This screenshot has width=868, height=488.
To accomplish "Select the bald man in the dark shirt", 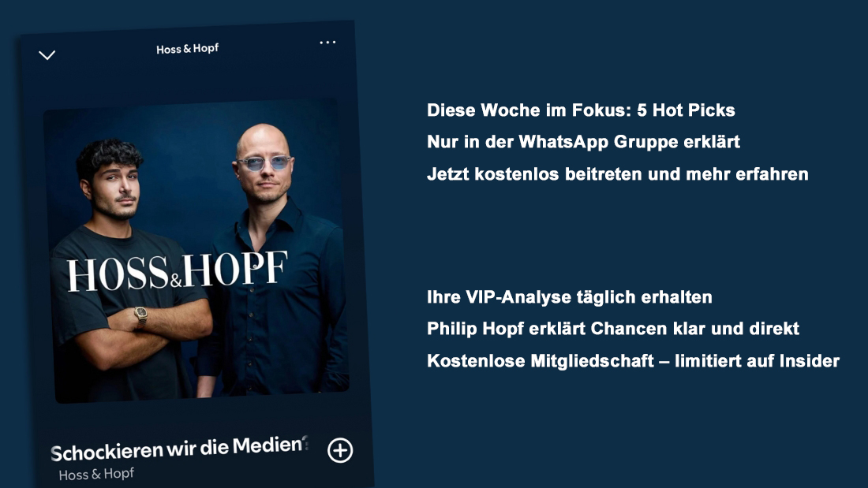I will coord(270,260).
